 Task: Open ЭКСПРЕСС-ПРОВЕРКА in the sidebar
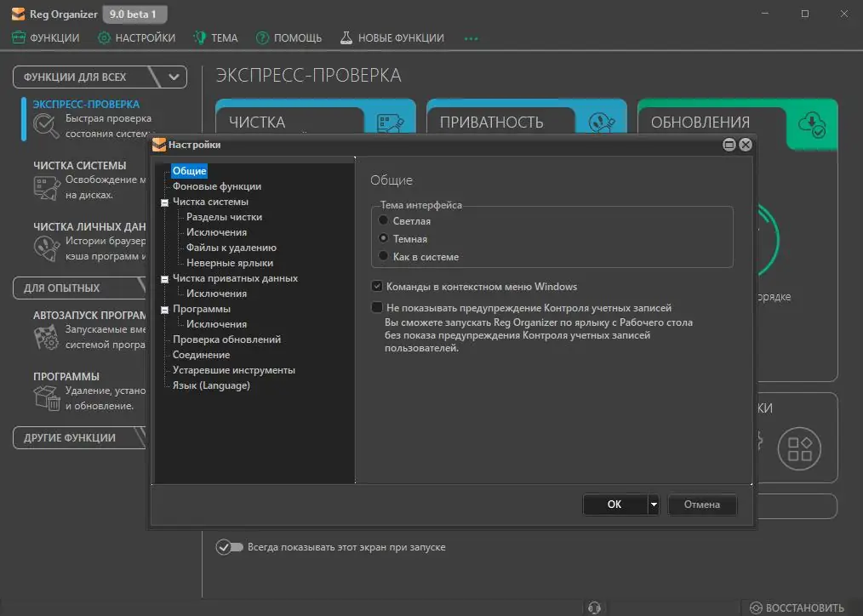(x=86, y=104)
